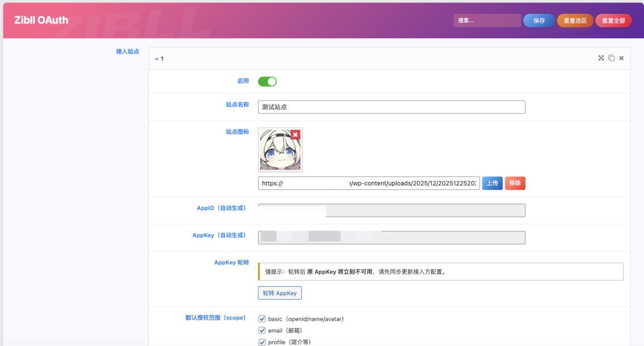Toggle the 启用 switch off
Viewport: 644px width, 346px height.
[x=268, y=81]
